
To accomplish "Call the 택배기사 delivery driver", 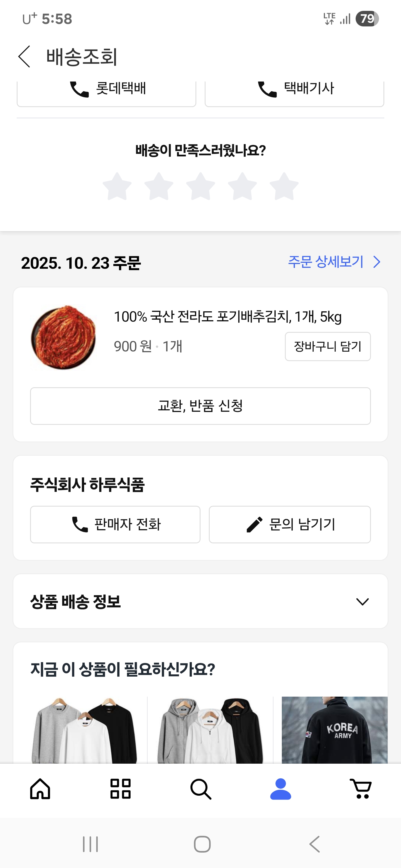I will click(294, 90).
